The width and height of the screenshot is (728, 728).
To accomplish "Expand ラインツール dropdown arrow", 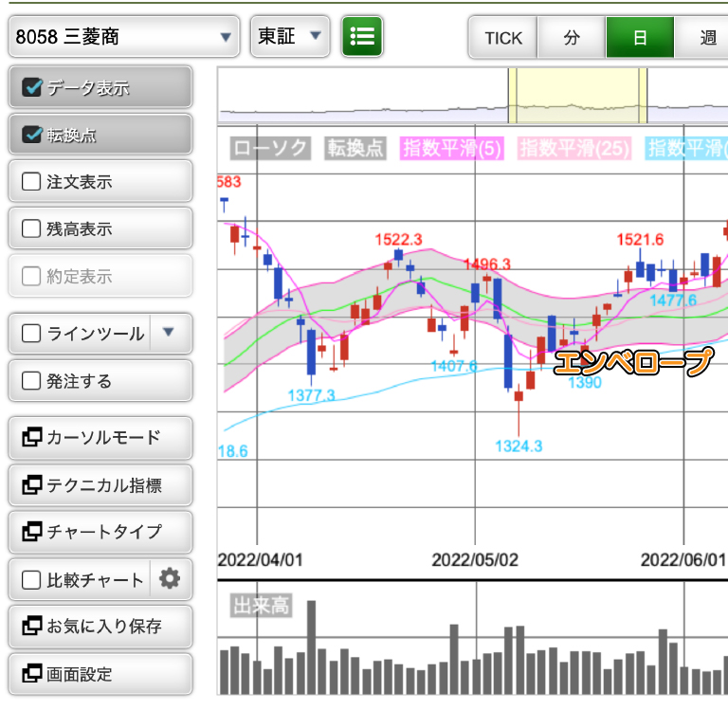I will tap(169, 332).
